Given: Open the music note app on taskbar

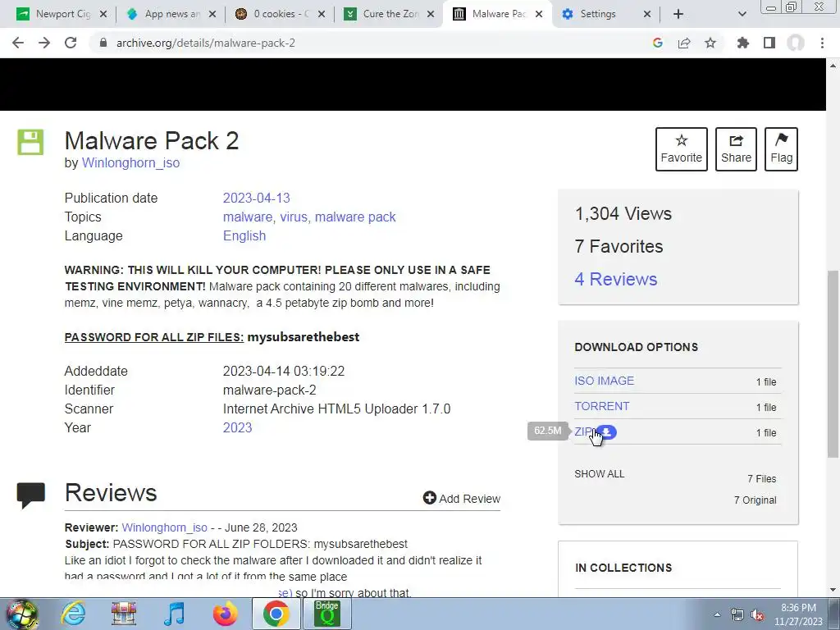Looking at the screenshot, I should [x=174, y=614].
